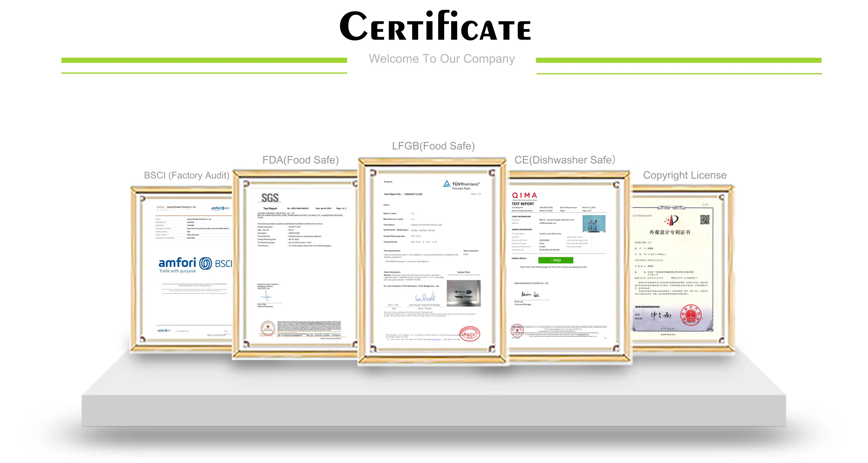Click the large amfori BSCI logo
This screenshot has height=463, width=868.
pos(195,265)
